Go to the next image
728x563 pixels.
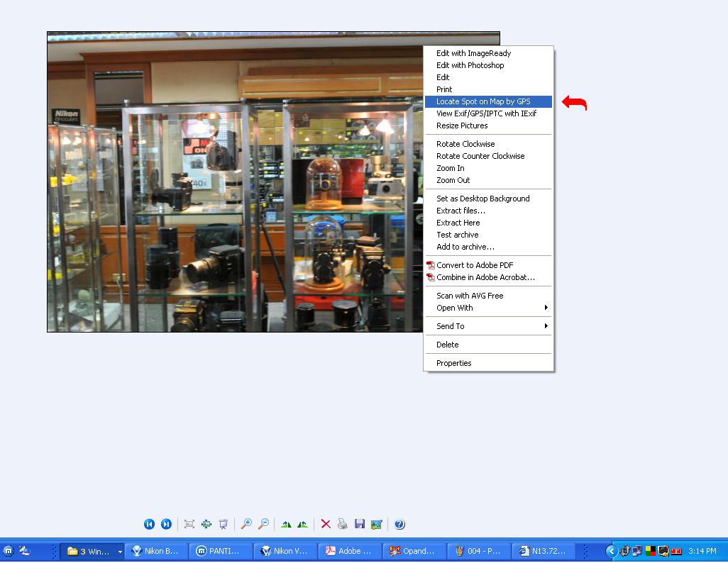tap(166, 524)
